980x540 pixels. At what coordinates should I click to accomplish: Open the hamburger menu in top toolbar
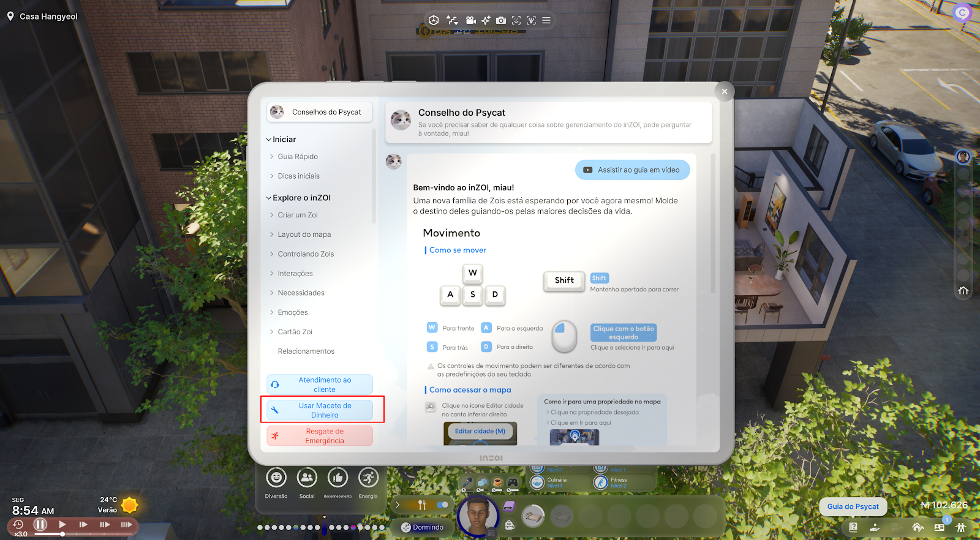[x=546, y=20]
